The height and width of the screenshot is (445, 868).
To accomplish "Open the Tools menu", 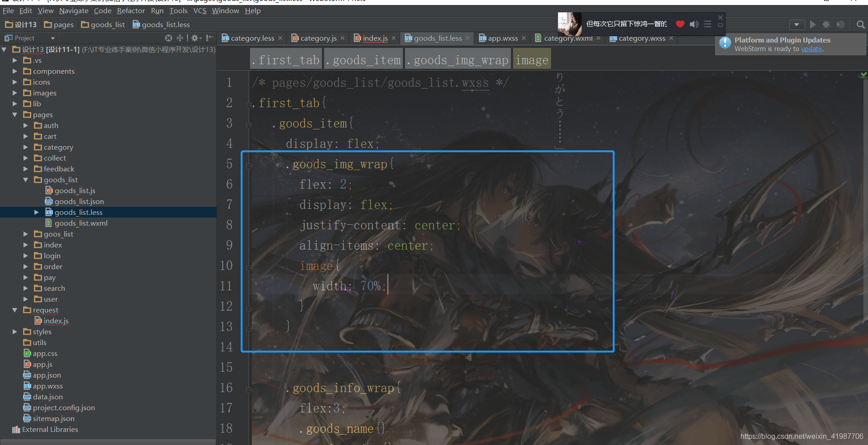I will 178,10.
